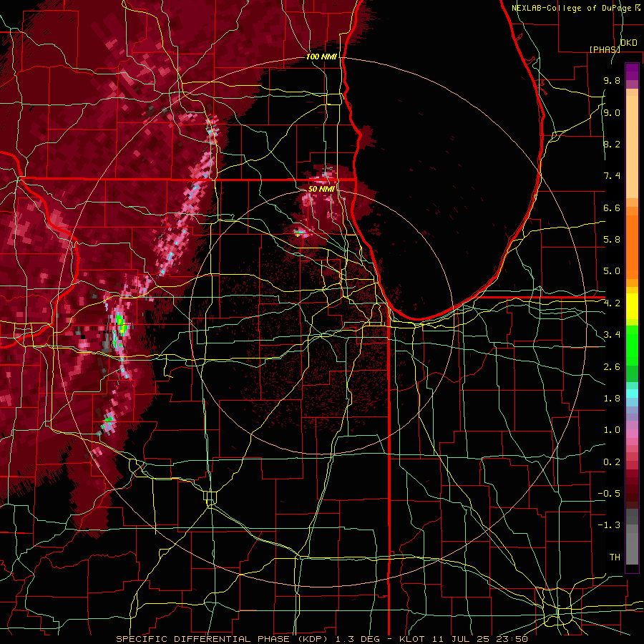This screenshot has width=644, height=644.
Task: Click the -1.3 value on the scale
Action: (609, 525)
